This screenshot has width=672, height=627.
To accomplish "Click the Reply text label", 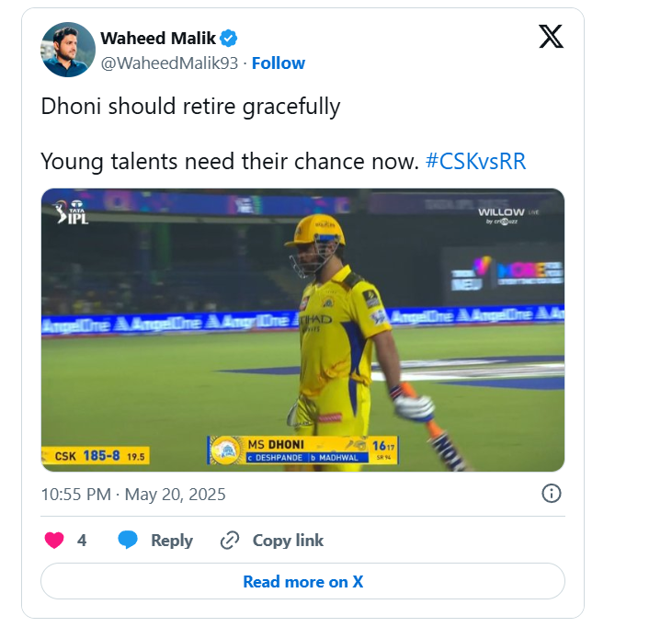I will pos(172,541).
